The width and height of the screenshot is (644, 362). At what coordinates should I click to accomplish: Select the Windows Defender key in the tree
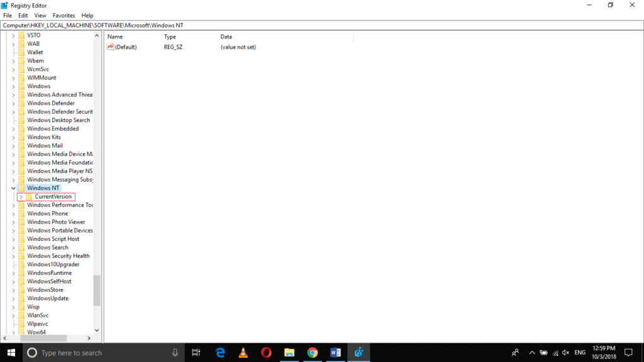(52, 102)
